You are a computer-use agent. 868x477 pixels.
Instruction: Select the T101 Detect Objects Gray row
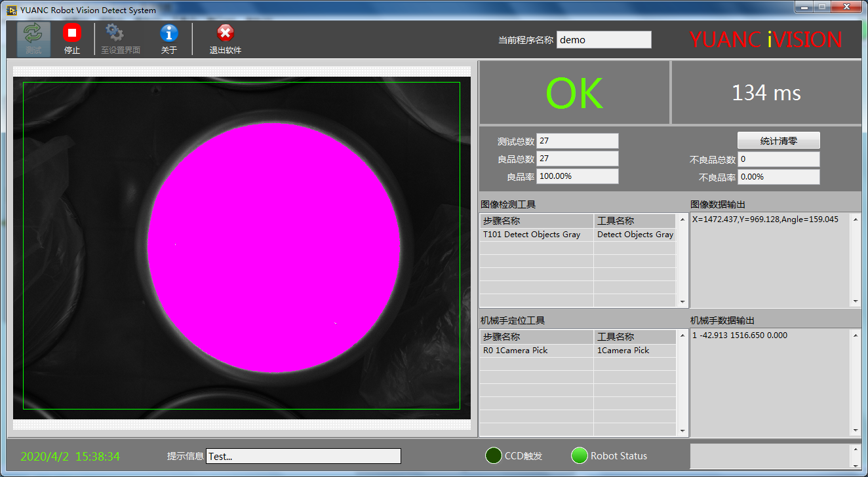pos(536,235)
